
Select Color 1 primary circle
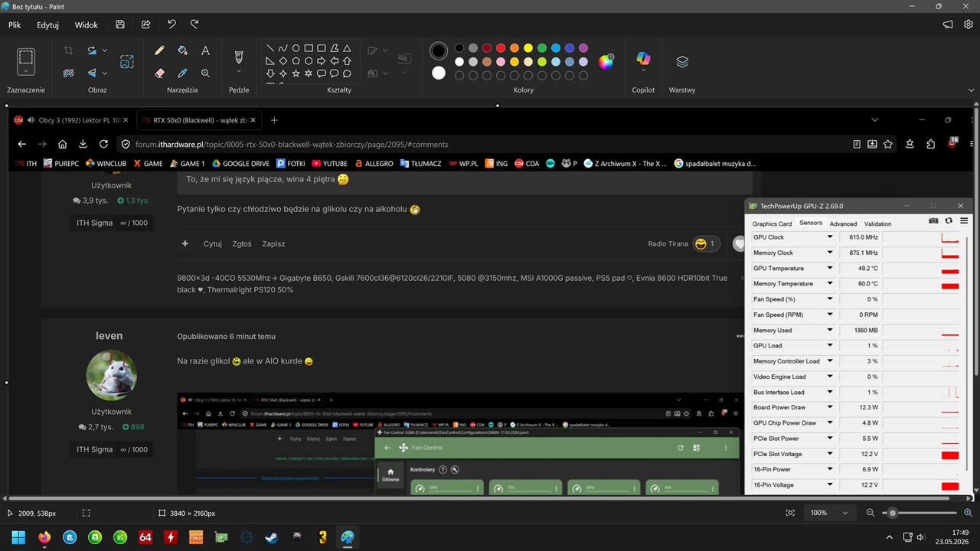pyautogui.click(x=439, y=51)
